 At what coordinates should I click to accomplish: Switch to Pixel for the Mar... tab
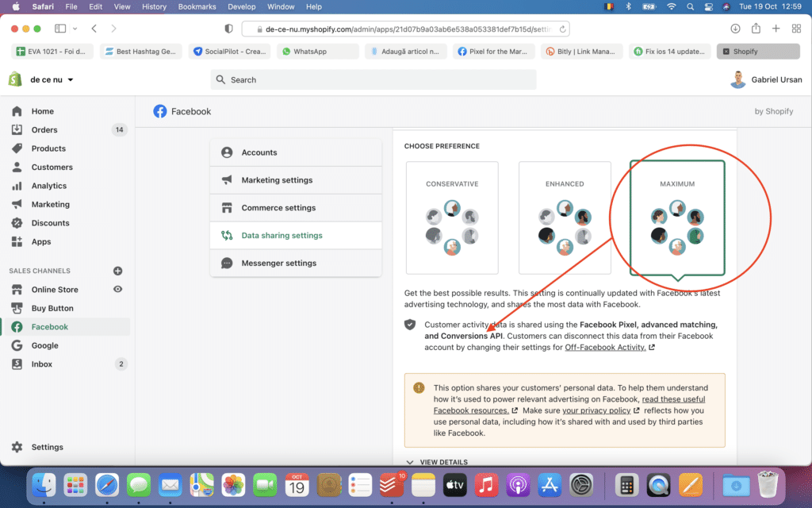494,52
